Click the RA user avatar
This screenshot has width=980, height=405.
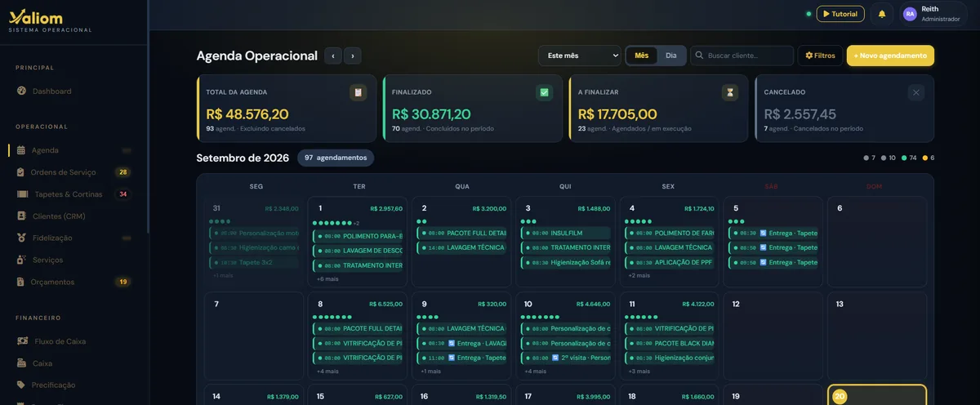(x=910, y=14)
